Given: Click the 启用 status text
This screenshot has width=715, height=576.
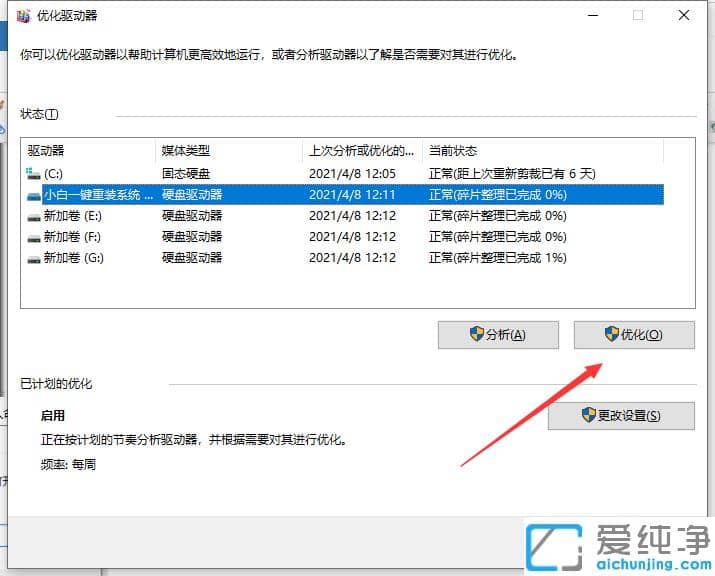Looking at the screenshot, I should pyautogui.click(x=53, y=415).
